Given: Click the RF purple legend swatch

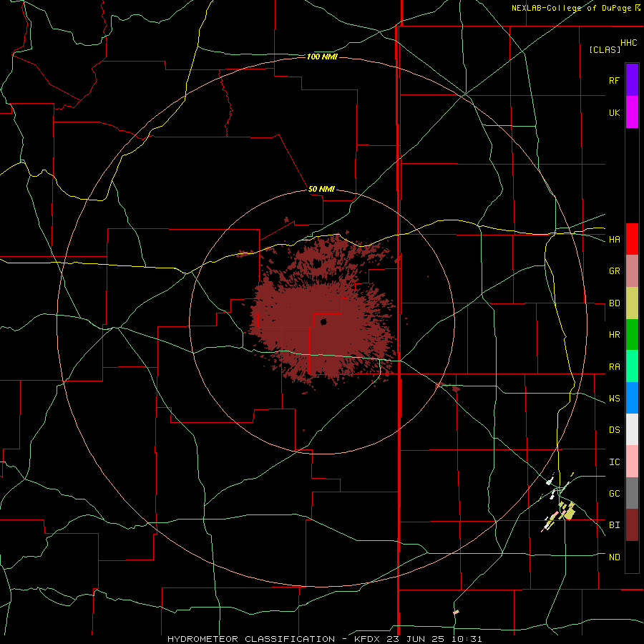Looking at the screenshot, I should point(632,80).
